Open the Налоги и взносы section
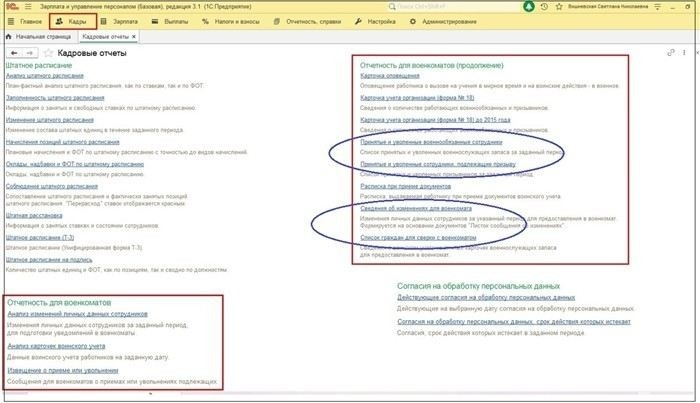 point(231,21)
